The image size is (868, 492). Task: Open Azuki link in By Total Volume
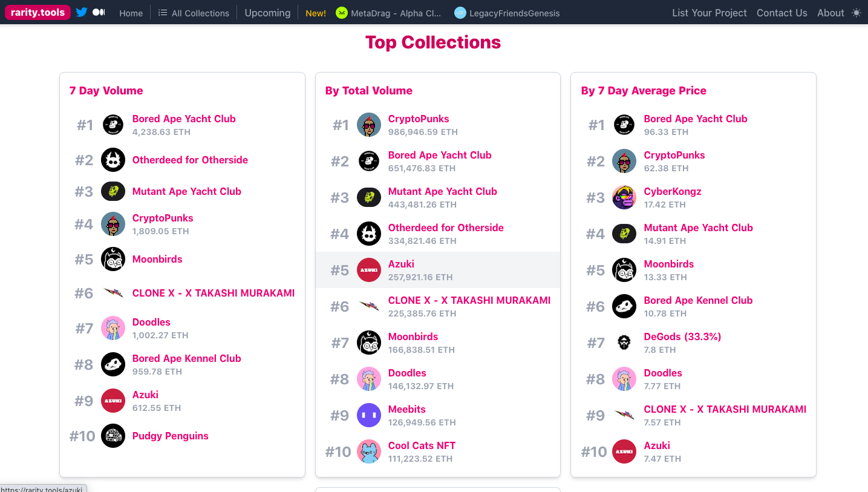click(401, 264)
